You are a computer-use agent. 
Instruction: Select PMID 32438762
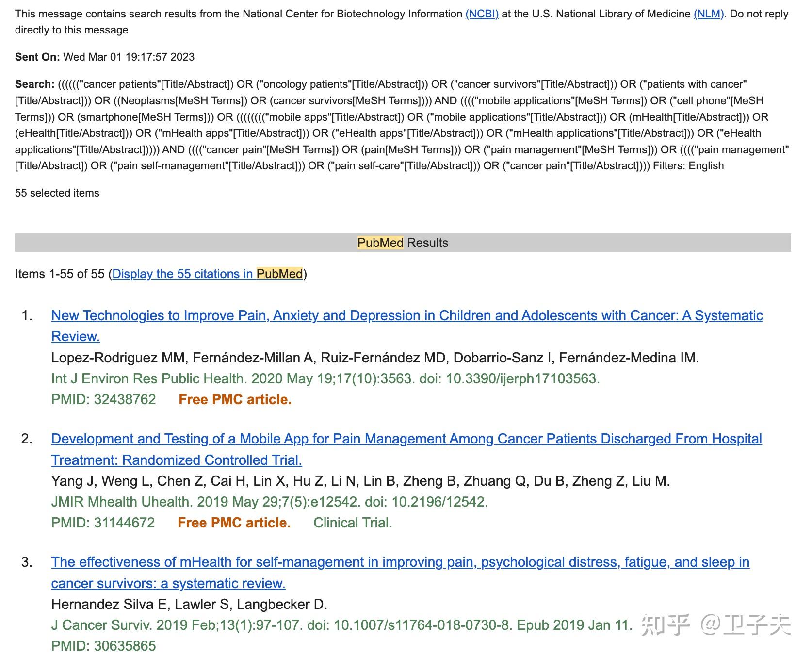(x=103, y=399)
